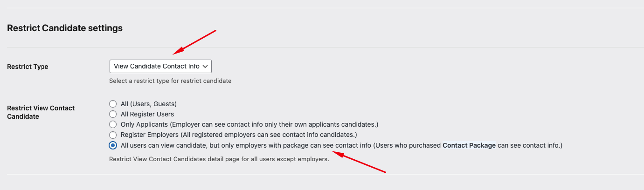Click the "All (Users, Guests)" option label text
This screenshot has height=190, width=644.
149,104
